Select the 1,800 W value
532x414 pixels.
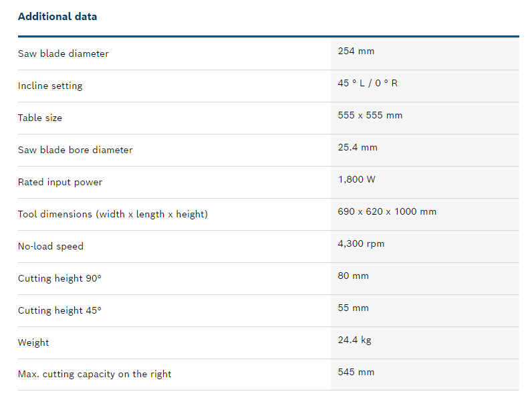pyautogui.click(x=358, y=179)
